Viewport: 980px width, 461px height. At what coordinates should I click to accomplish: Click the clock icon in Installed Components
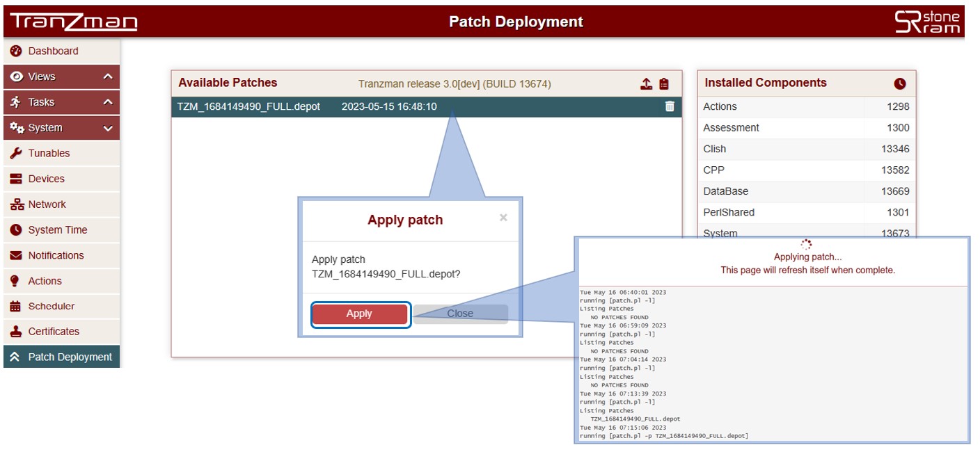(900, 83)
